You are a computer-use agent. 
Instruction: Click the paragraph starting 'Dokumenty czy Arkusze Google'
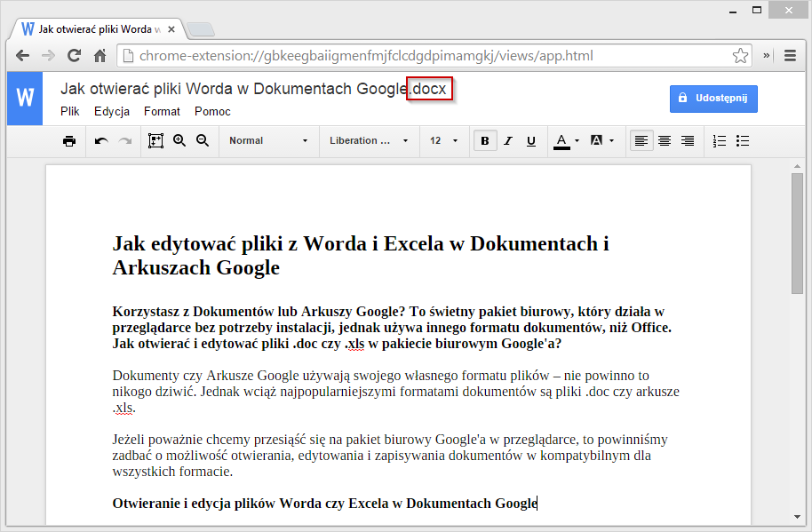click(395, 392)
